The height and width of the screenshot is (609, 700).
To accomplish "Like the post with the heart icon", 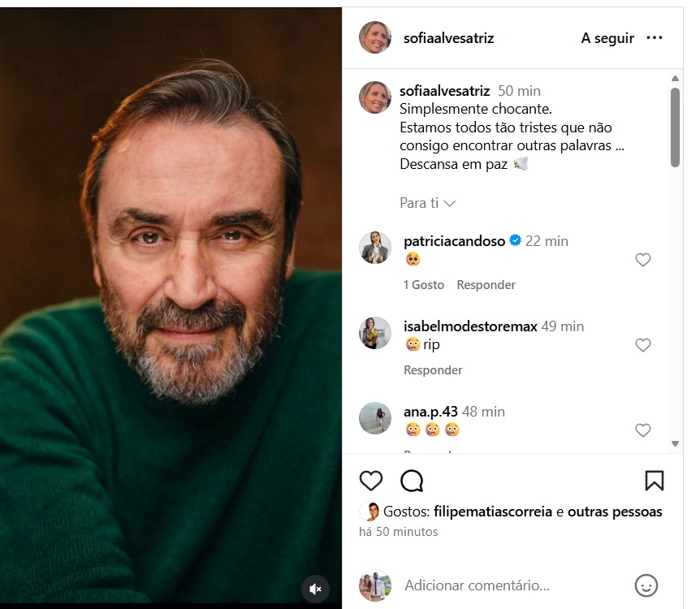I will [371, 481].
